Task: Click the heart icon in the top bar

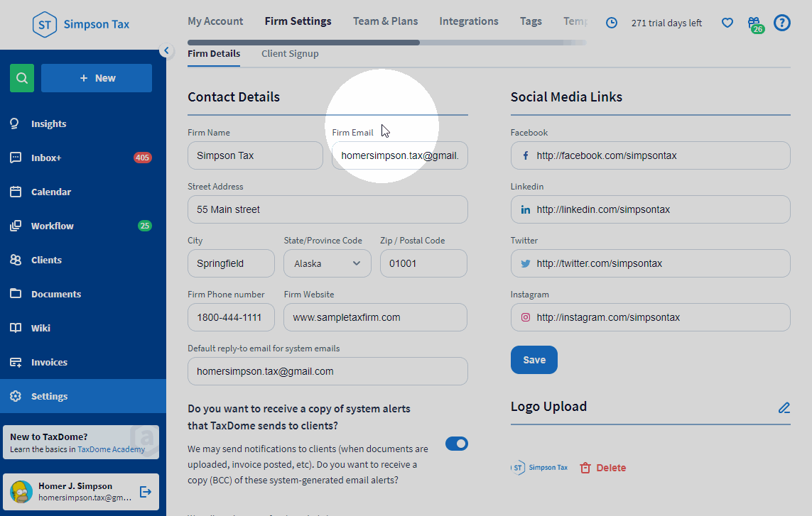Action: point(727,23)
